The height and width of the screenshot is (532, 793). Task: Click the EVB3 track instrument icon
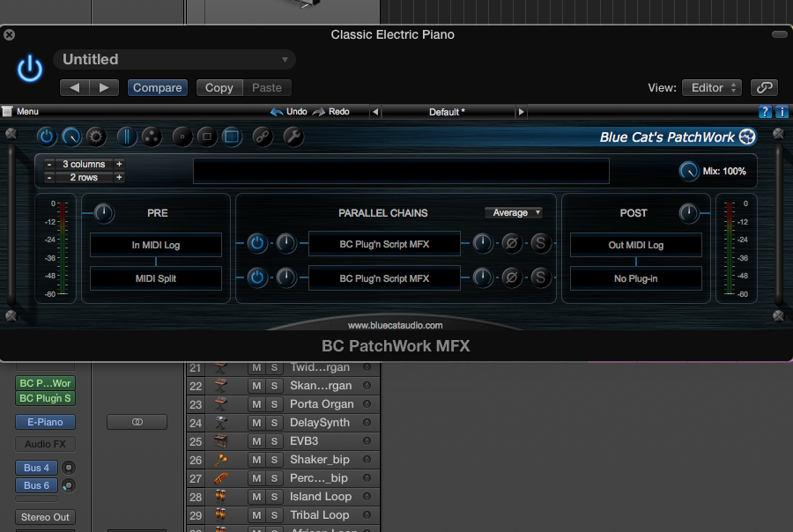[220, 441]
